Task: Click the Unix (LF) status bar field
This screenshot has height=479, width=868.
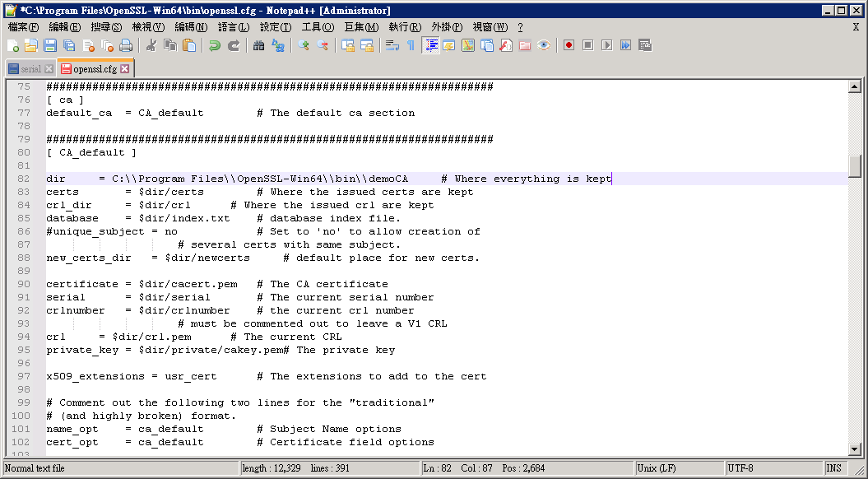Action: [x=680, y=468]
